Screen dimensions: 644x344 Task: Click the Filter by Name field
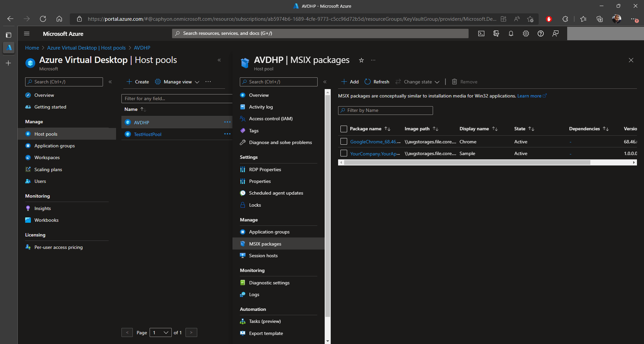(x=385, y=110)
